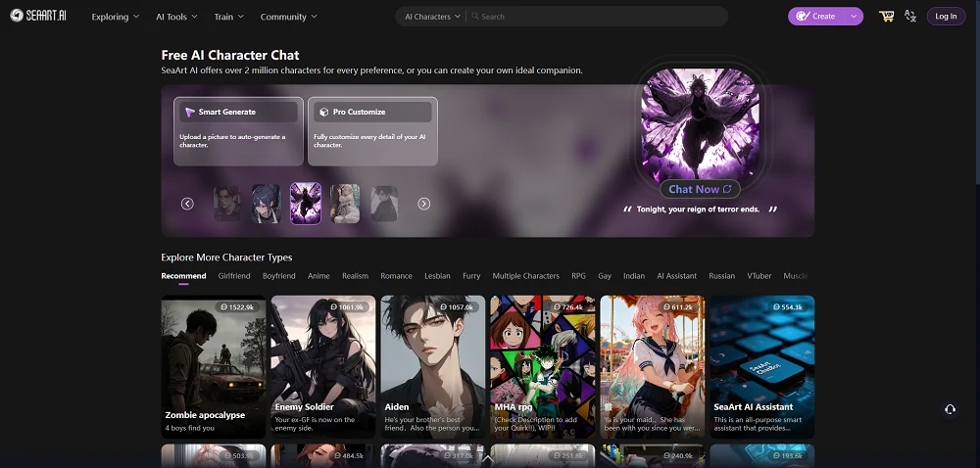Select the first carousel character thumbnail
Viewport: 980px width, 468px height.
tap(227, 204)
